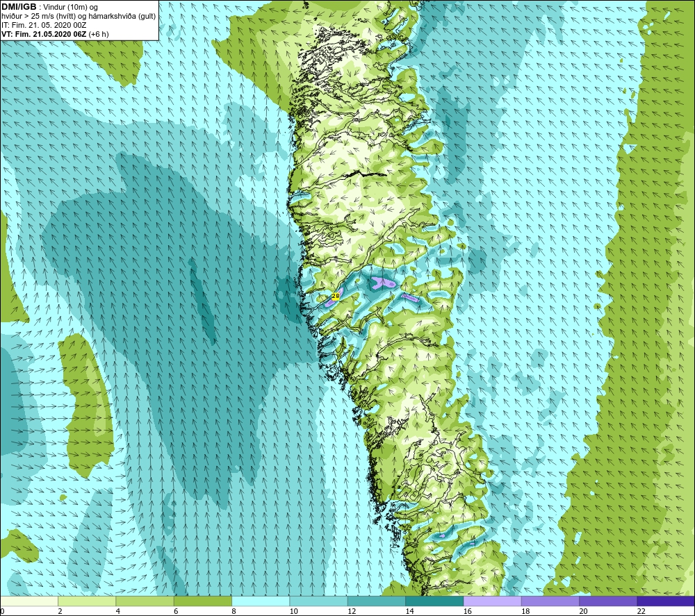Pick the 16–18 m/s light lavender legend swatch
The width and height of the screenshot is (695, 616).
pyautogui.click(x=493, y=601)
